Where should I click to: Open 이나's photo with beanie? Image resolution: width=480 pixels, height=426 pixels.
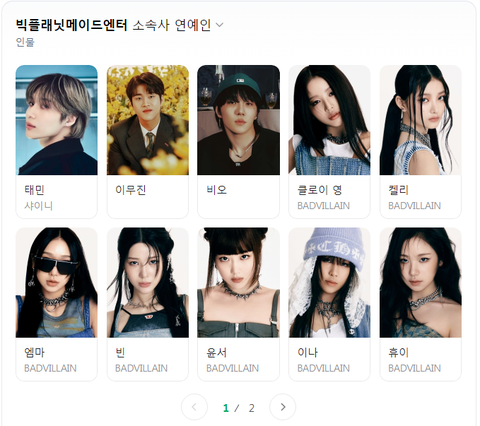tap(329, 283)
